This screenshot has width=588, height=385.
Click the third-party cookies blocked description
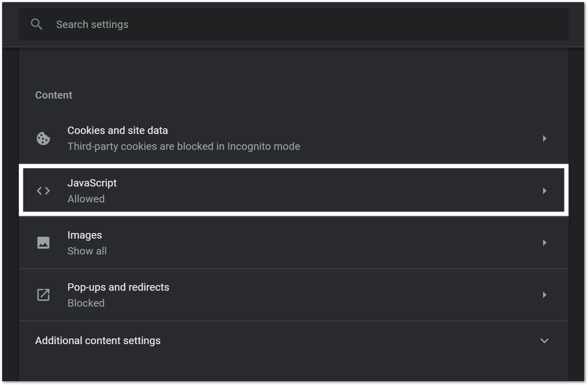[184, 146]
